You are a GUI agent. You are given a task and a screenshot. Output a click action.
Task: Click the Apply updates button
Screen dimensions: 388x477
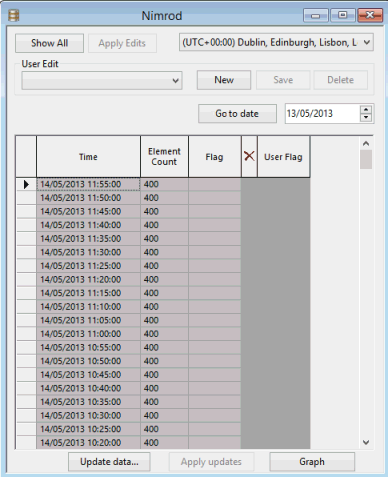pyautogui.click(x=211, y=462)
